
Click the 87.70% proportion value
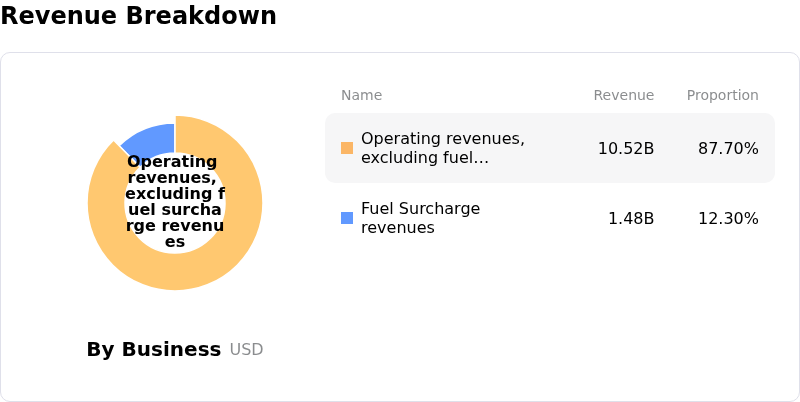point(728,148)
